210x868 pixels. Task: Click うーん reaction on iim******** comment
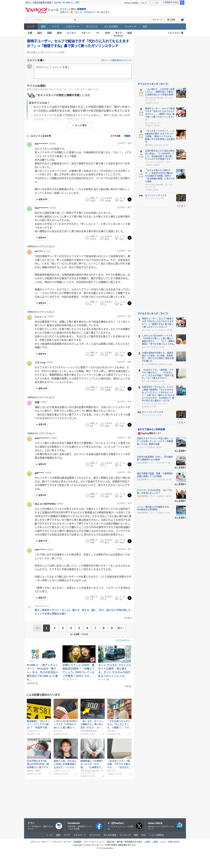point(121,199)
